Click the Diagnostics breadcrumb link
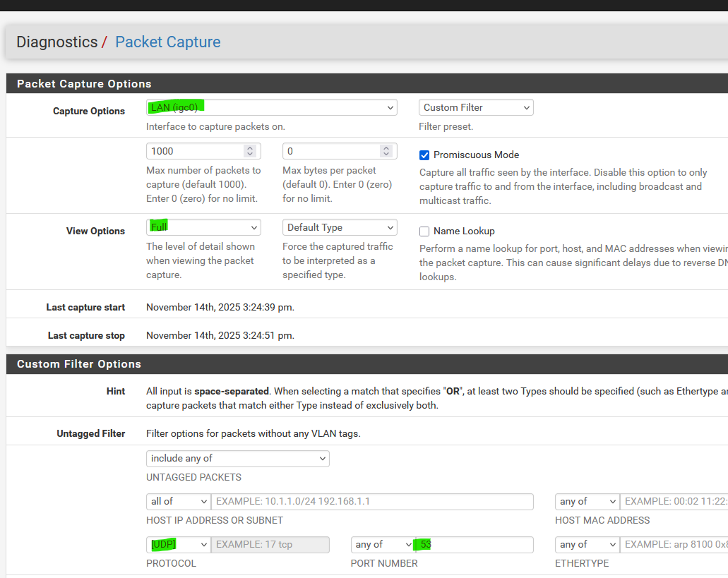This screenshot has height=578, width=728. point(56,42)
